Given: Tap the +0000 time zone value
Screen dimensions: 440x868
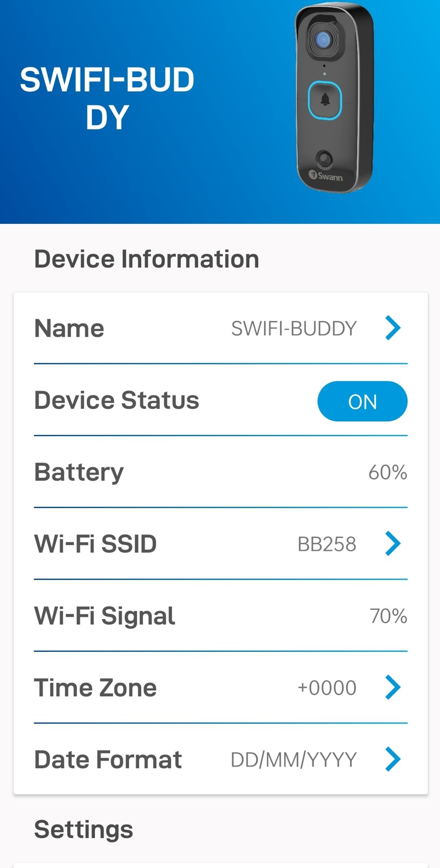Looking at the screenshot, I should (327, 688).
